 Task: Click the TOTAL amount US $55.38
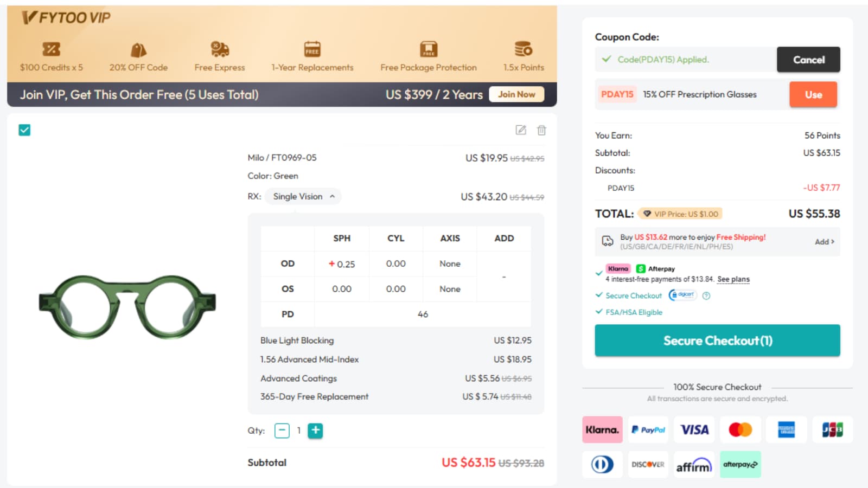click(814, 214)
